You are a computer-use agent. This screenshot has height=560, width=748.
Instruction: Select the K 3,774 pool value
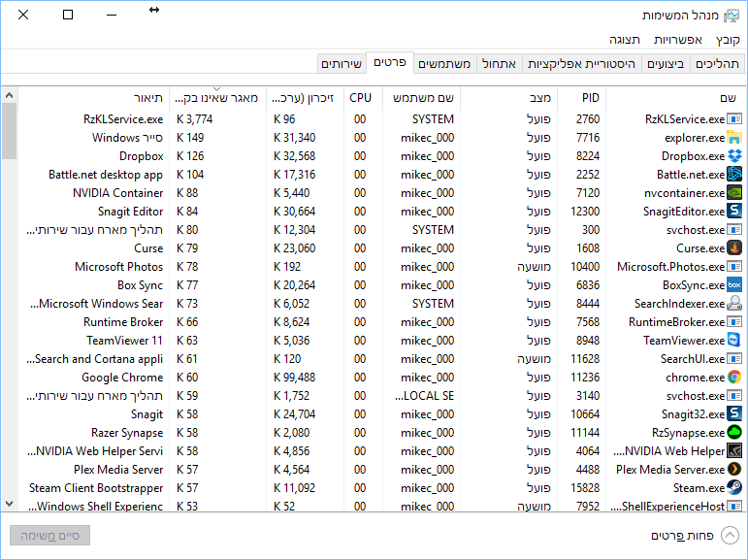tap(195, 118)
